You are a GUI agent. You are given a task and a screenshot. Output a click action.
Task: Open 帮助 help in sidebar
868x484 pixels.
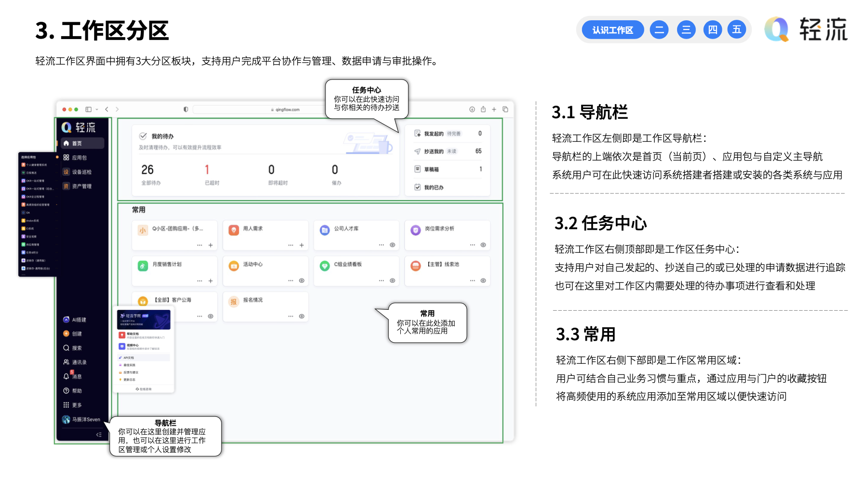coord(72,391)
